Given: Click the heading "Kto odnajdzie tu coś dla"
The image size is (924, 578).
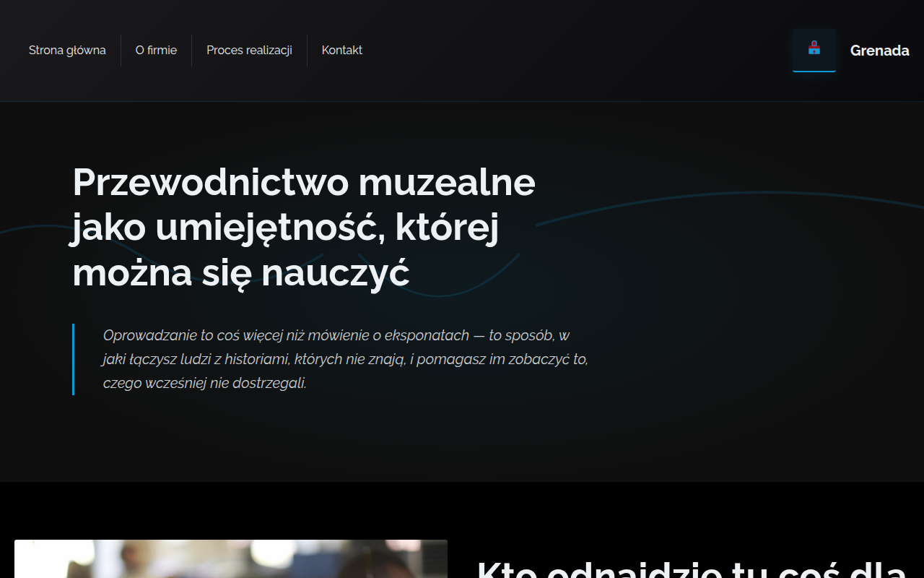Looking at the screenshot, I should pos(692,568).
